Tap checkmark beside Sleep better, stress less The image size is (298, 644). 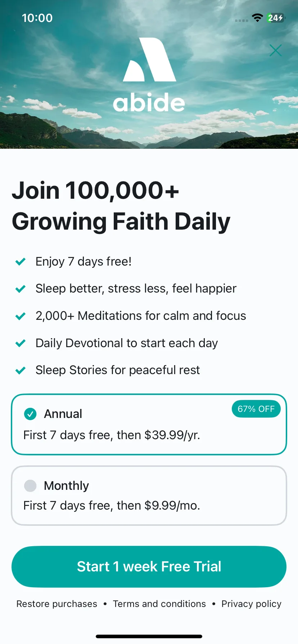tap(21, 289)
